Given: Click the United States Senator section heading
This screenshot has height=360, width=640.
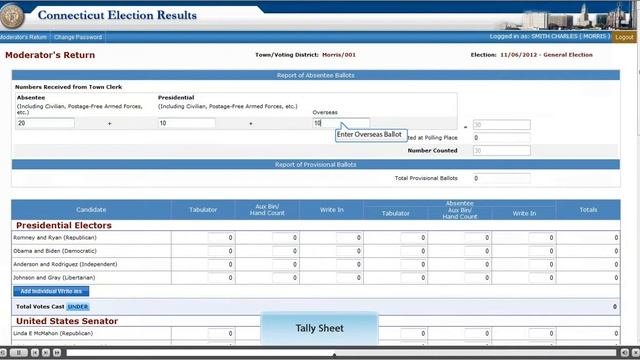Looking at the screenshot, I should pyautogui.click(x=67, y=321).
